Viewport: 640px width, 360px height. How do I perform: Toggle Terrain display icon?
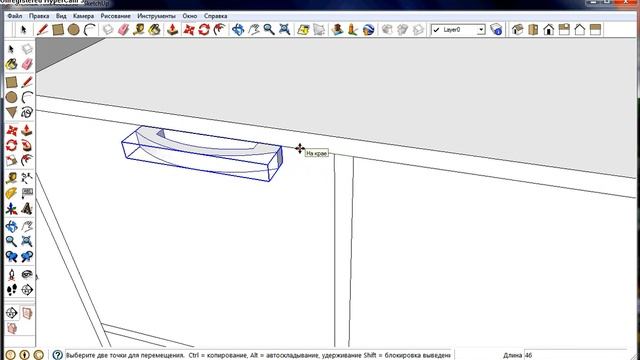pos(318,29)
